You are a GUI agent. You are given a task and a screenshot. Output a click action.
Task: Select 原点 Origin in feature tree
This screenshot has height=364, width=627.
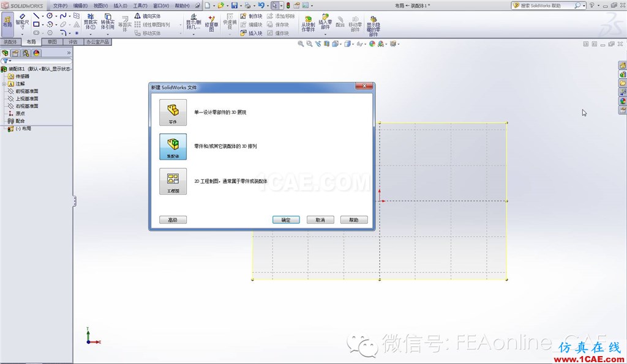pyautogui.click(x=20, y=113)
